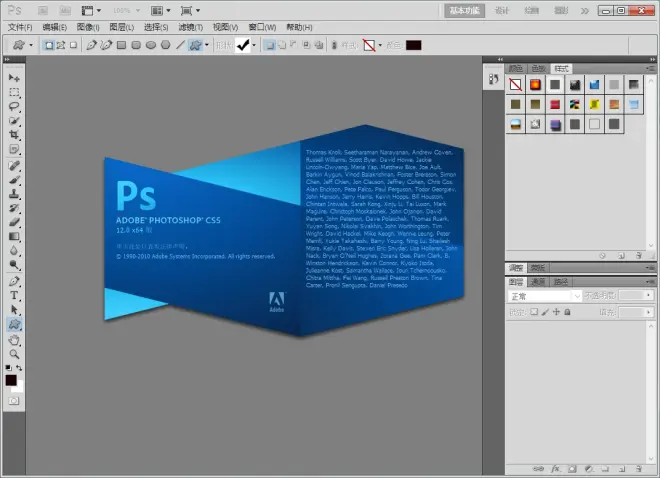Click the dark color swatch in options bar
Viewport: 660px width, 478px height.
tap(414, 45)
